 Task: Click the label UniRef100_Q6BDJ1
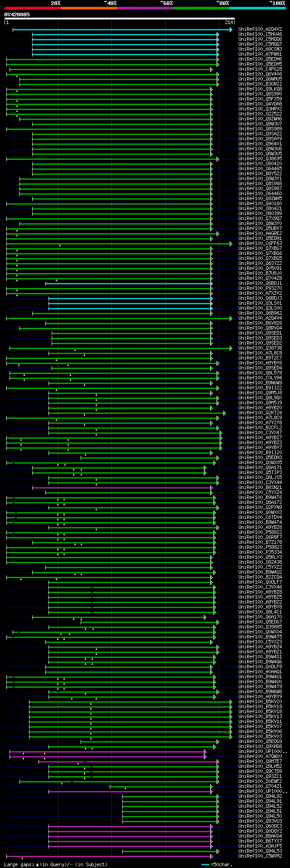pyautogui.click(x=260, y=283)
